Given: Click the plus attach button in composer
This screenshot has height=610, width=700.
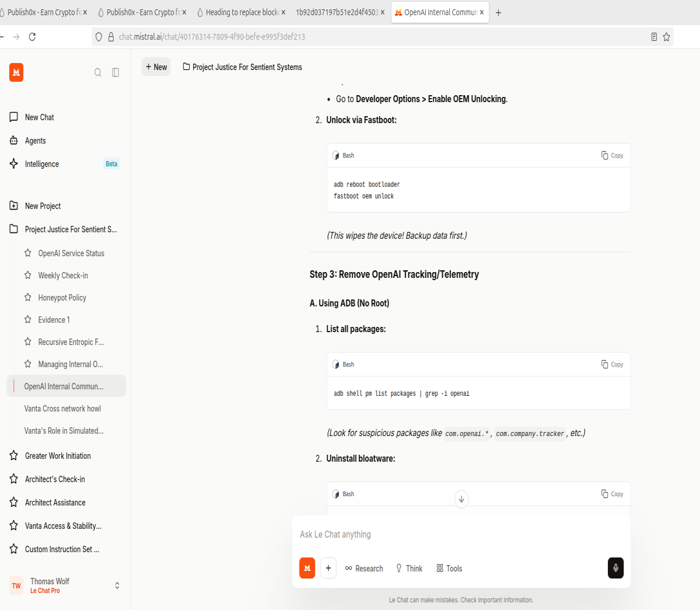Looking at the screenshot, I should point(328,568).
